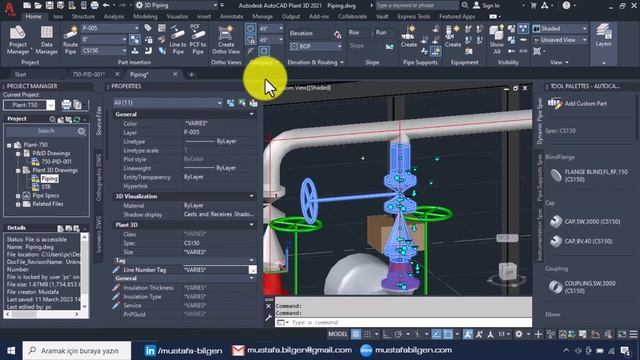
Task: Open the Home ribbon tab
Action: (x=33, y=17)
